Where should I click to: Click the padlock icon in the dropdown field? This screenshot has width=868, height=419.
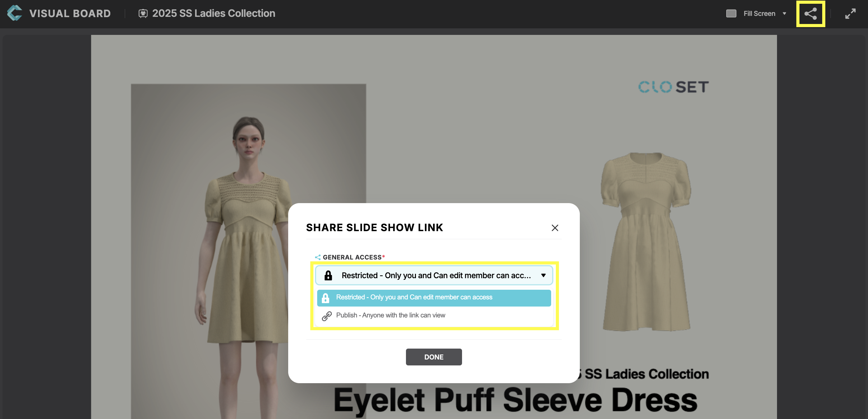pos(328,275)
